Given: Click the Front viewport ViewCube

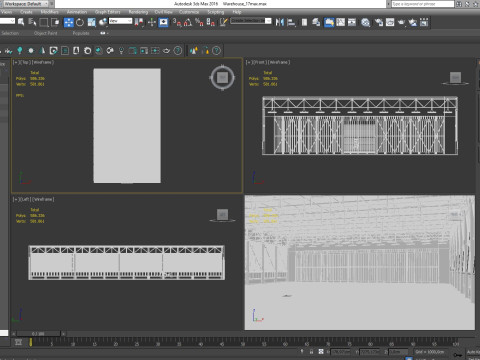Looking at the screenshot, I should tap(455, 78).
